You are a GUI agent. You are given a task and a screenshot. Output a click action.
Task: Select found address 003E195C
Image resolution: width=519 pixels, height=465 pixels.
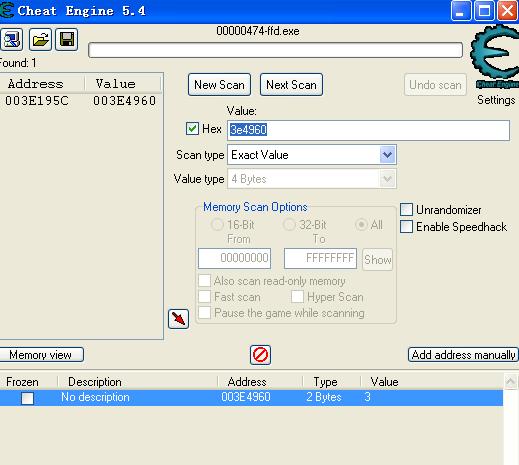click(37, 101)
